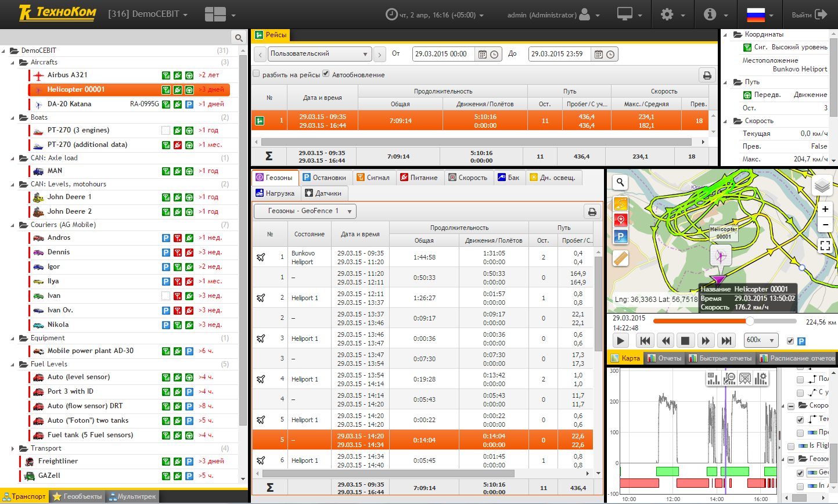
Task: Uncheck the GeoFence chart series checkbox
Action: pos(800,473)
